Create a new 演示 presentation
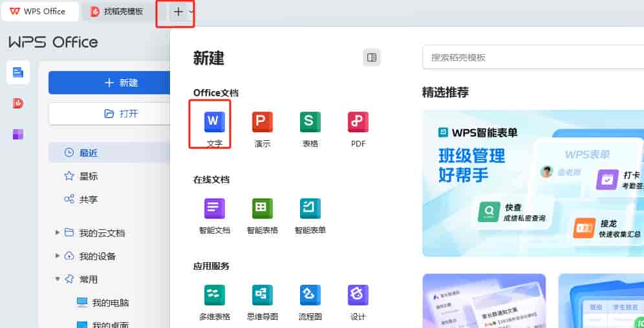 pos(263,128)
